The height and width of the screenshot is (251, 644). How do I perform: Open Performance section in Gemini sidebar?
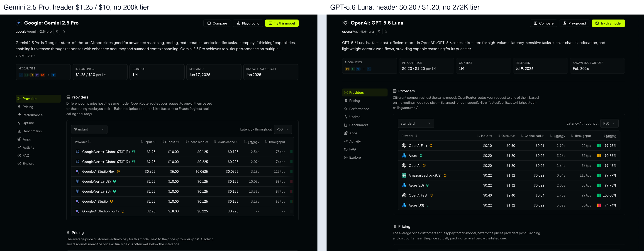click(x=38, y=115)
